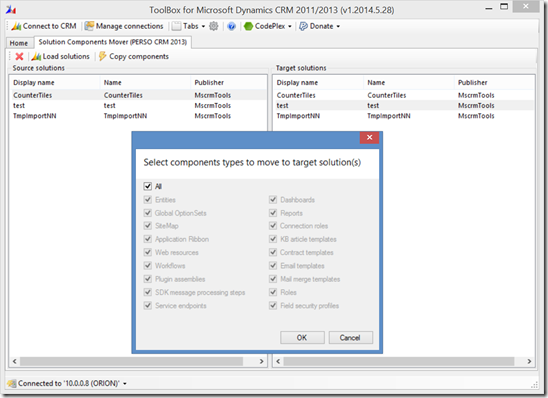The width and height of the screenshot is (548, 398).
Task: Click OK in the components dialog
Action: (x=302, y=338)
